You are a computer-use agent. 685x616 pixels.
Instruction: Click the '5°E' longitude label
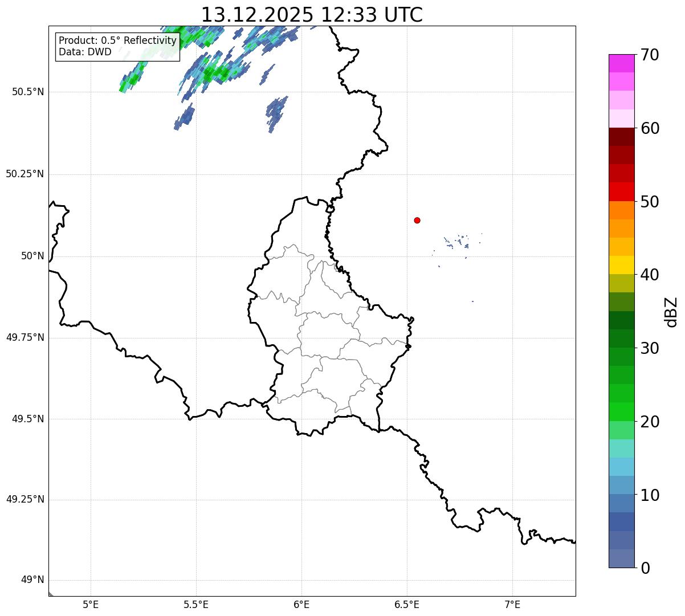tap(91, 604)
